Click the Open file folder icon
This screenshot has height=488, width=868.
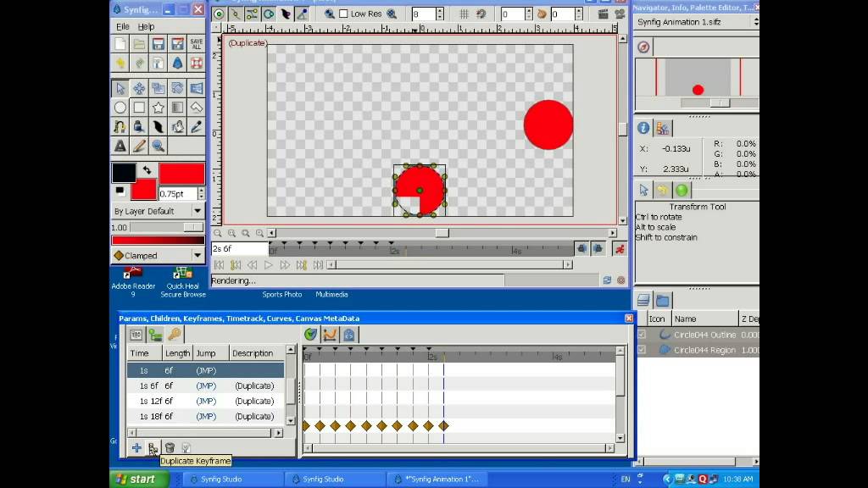click(x=139, y=44)
